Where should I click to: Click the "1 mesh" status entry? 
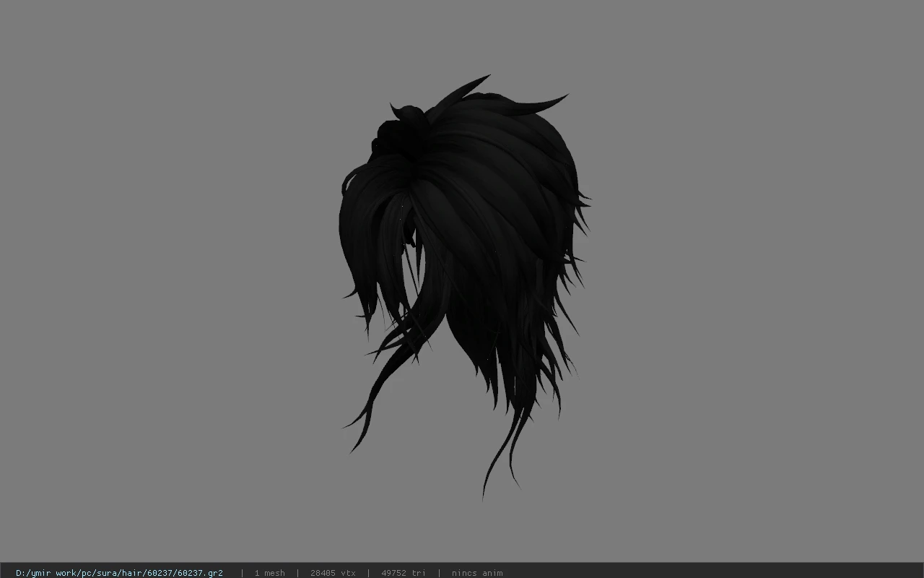pos(269,573)
